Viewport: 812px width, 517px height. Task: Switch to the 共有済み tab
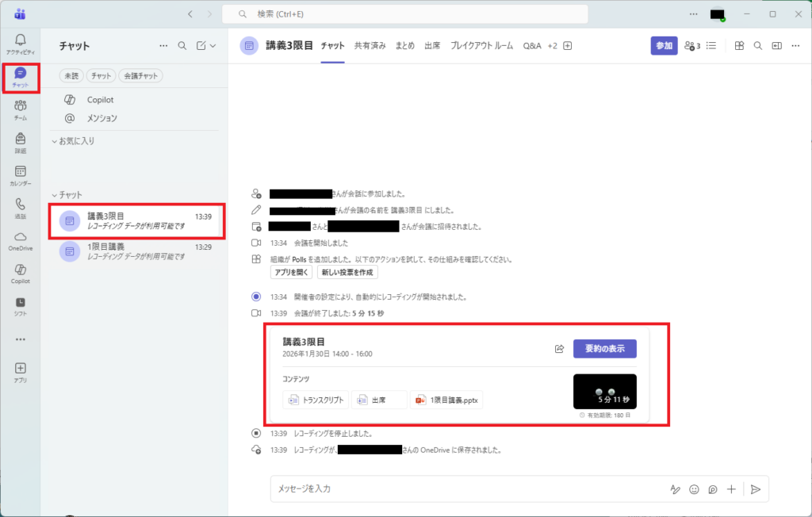point(370,46)
